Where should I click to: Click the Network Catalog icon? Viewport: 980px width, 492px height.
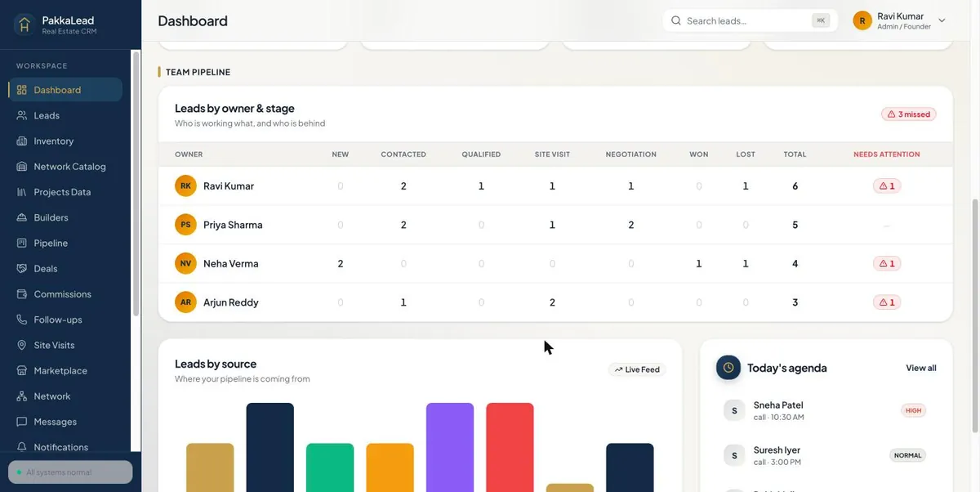pos(22,166)
